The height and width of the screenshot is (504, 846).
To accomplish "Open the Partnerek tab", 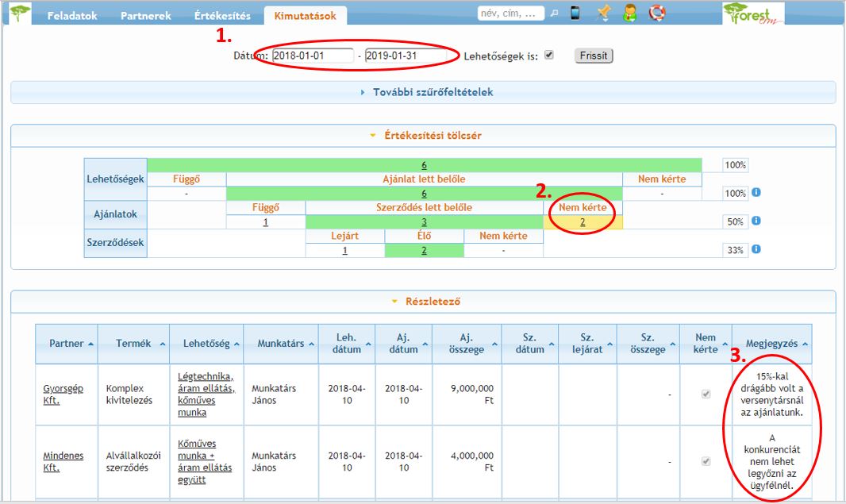I will (x=145, y=16).
